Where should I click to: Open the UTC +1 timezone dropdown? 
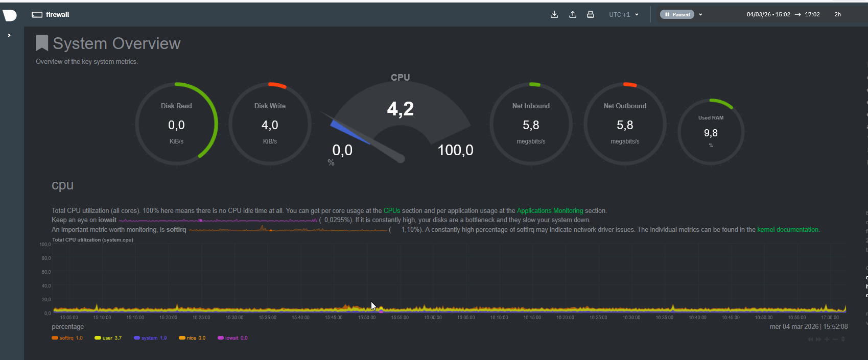tap(623, 15)
